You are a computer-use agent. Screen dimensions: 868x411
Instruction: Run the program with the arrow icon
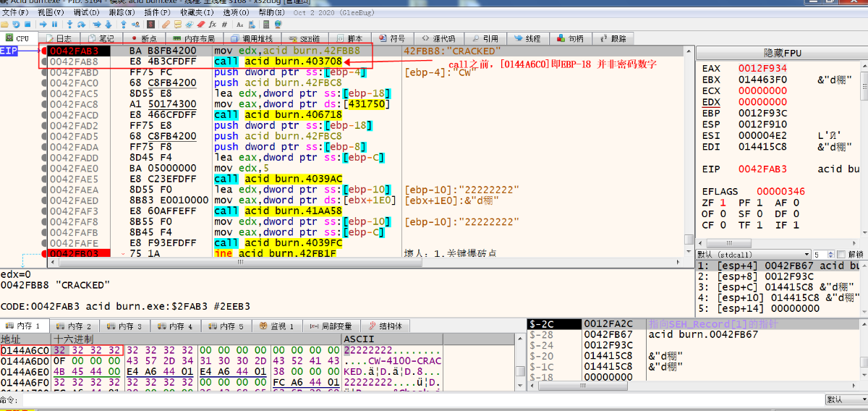[x=43, y=25]
